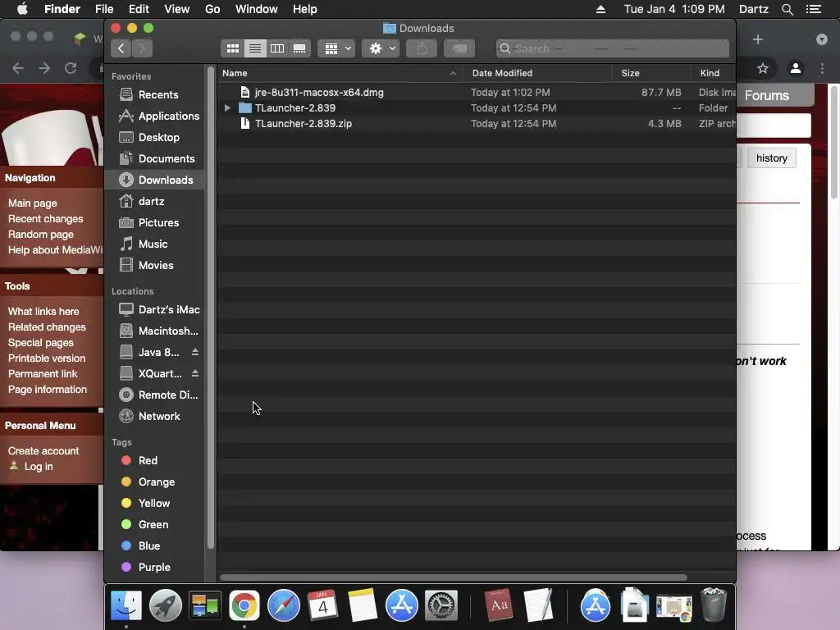Switch Finder to icon view
Viewport: 840px width, 630px height.
coord(232,48)
